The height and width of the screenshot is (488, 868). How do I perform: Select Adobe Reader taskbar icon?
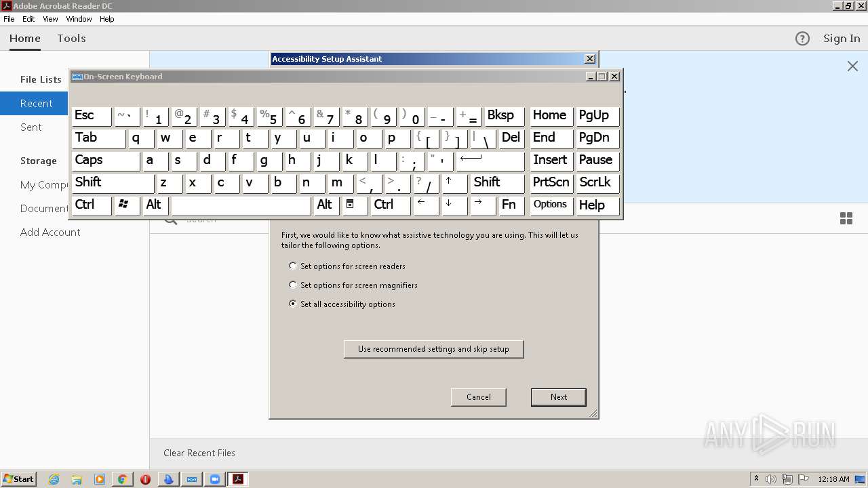pyautogui.click(x=238, y=479)
